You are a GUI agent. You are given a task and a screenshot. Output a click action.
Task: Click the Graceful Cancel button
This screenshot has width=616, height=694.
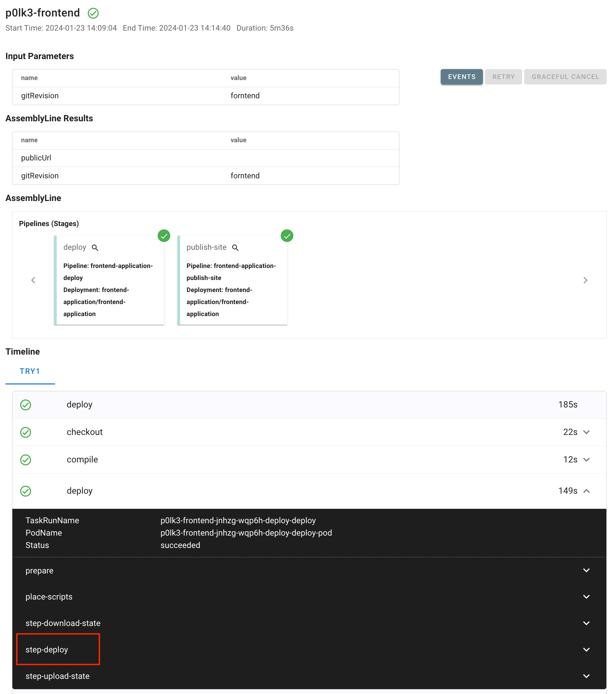click(565, 77)
